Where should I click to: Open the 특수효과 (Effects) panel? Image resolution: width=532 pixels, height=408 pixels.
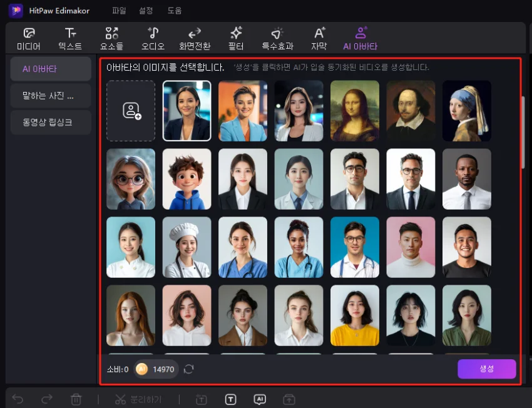tap(277, 38)
